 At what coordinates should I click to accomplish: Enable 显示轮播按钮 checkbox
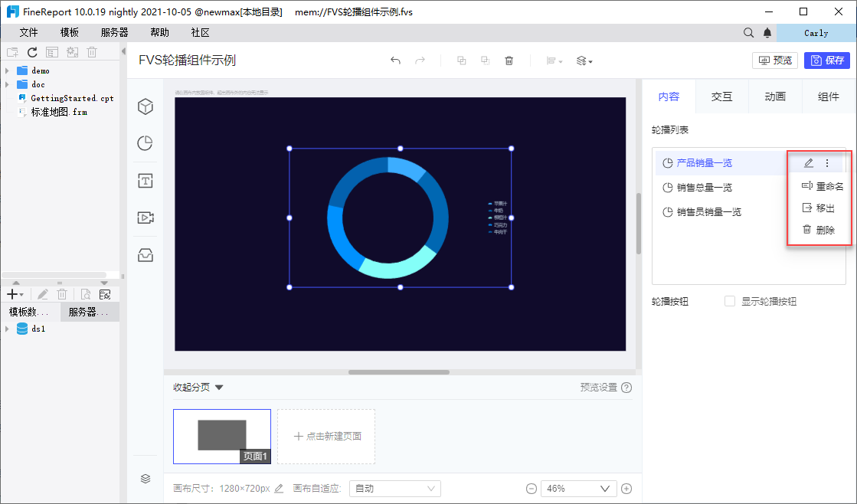click(730, 301)
